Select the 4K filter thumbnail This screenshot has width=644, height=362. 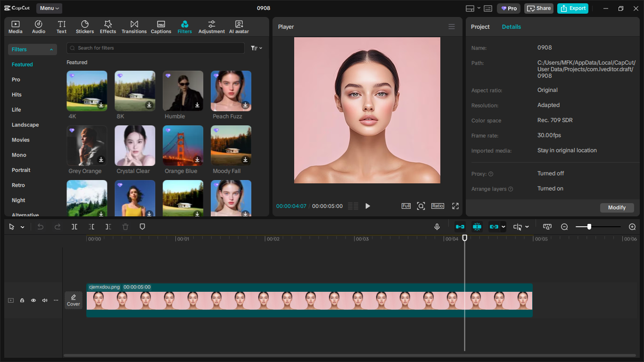tap(87, 91)
